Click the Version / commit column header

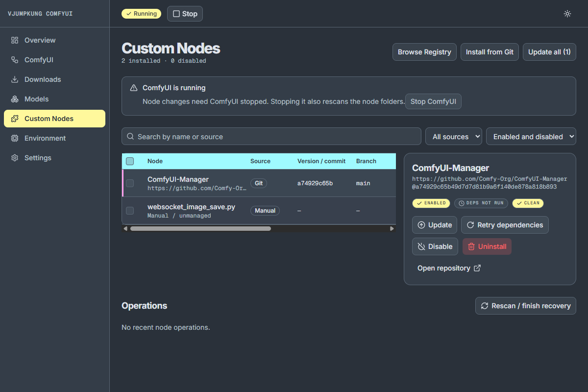(321, 161)
